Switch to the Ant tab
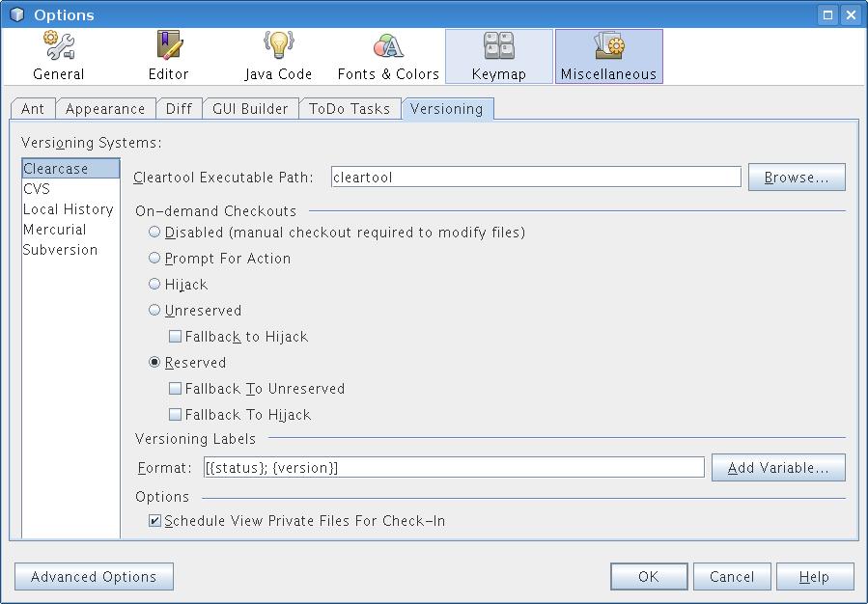This screenshot has width=868, height=604. coord(33,109)
